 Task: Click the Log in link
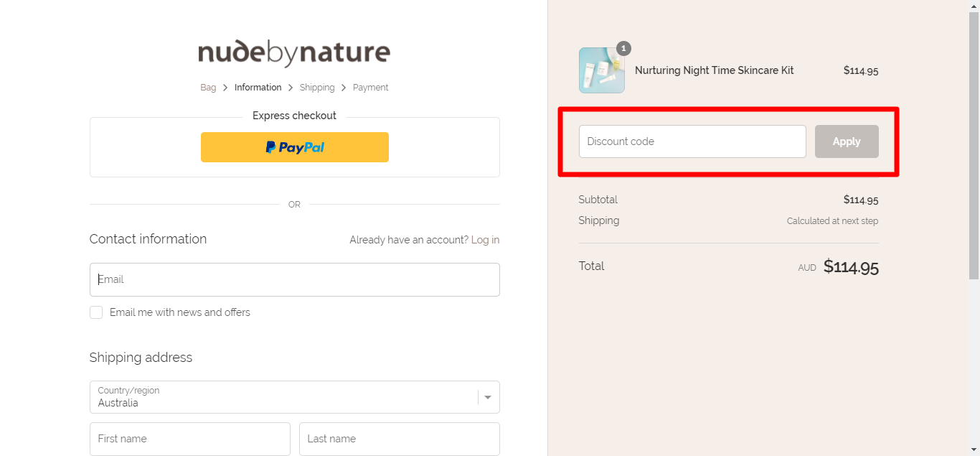[x=485, y=240]
